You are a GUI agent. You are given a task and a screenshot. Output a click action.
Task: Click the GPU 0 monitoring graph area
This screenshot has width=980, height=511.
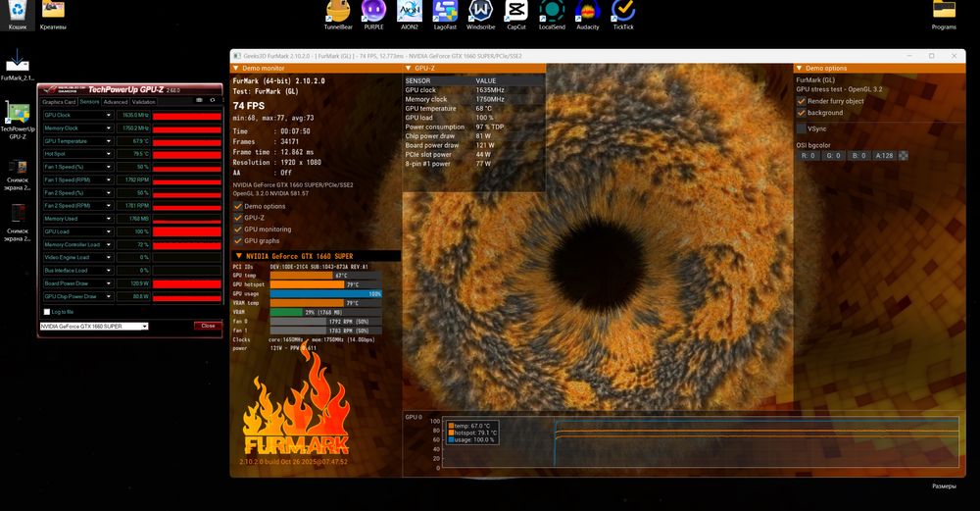(x=700, y=442)
